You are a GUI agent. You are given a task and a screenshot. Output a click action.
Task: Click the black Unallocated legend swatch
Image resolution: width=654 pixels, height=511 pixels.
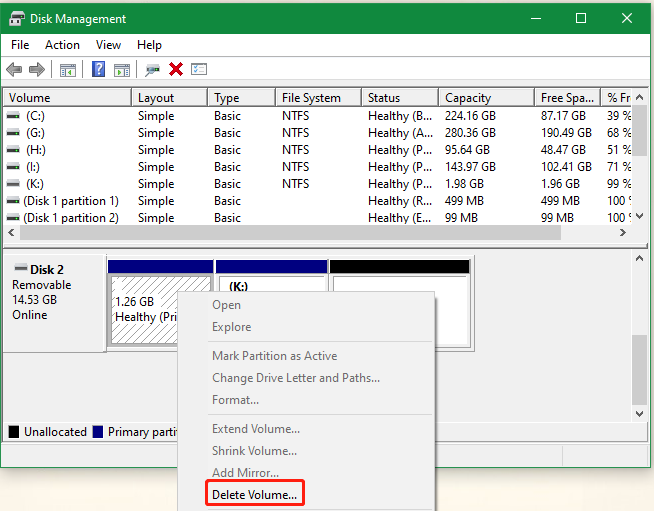tap(14, 432)
